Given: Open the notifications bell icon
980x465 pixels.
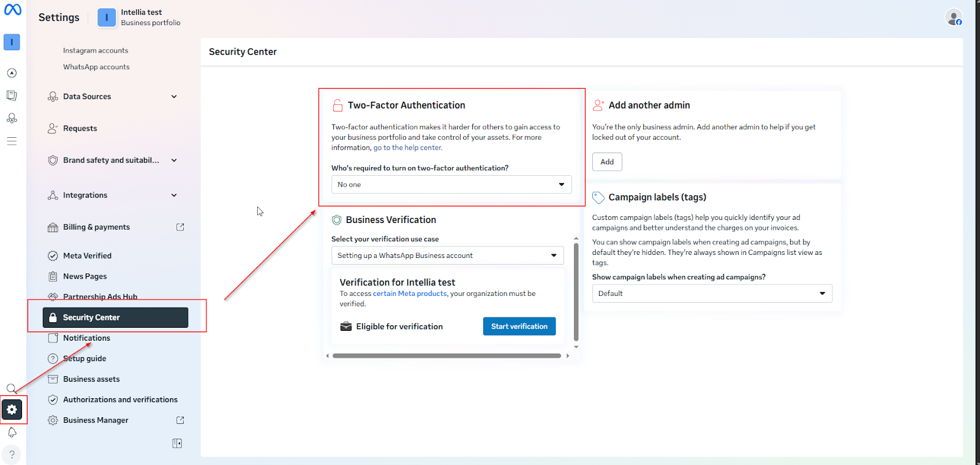Looking at the screenshot, I should [12, 433].
